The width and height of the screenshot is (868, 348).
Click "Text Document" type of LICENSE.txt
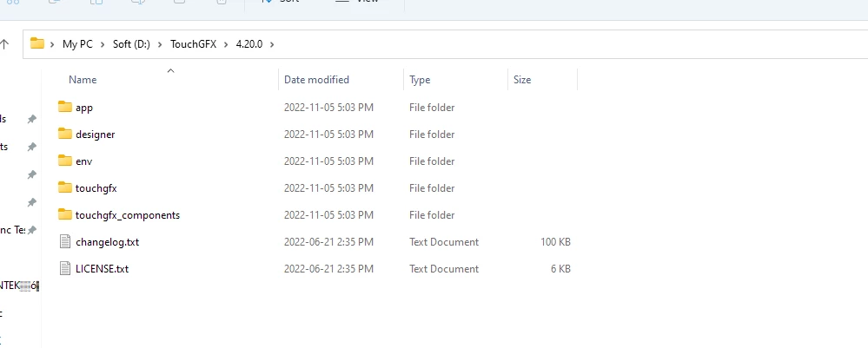[x=444, y=269]
